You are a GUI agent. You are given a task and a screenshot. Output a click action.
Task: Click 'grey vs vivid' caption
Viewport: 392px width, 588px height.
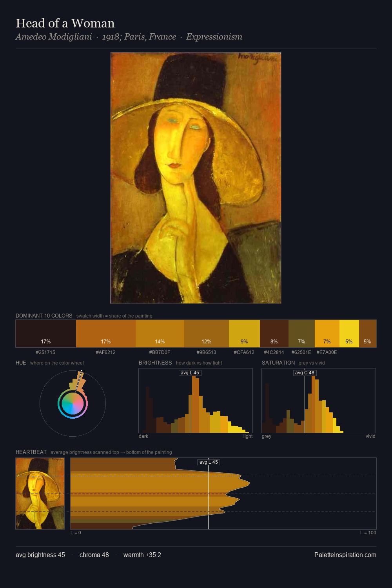(x=312, y=363)
